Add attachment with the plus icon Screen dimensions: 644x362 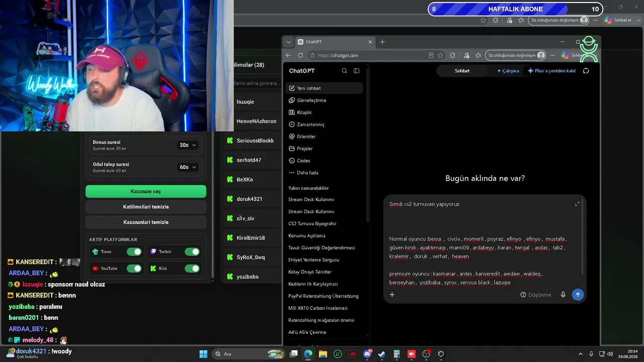pyautogui.click(x=392, y=295)
